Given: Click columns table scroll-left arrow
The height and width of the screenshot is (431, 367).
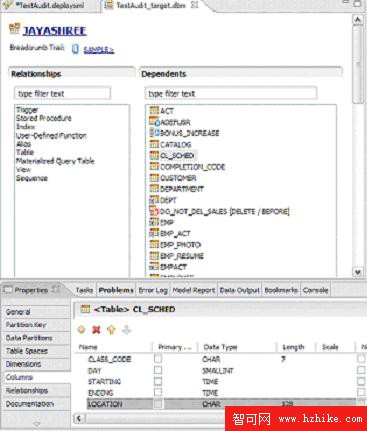Looking at the screenshot, I should pyautogui.click(x=79, y=418).
